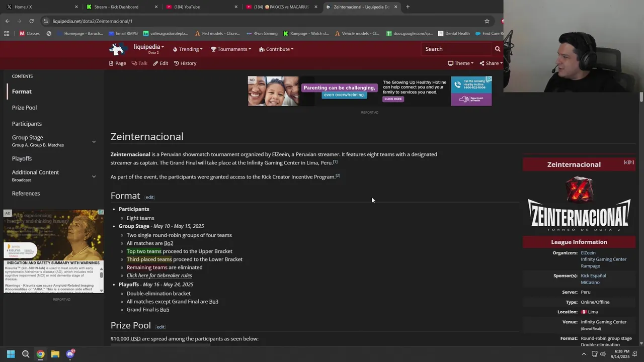Jump to Format in contents sidebar
644x362 pixels.
pos(22,92)
